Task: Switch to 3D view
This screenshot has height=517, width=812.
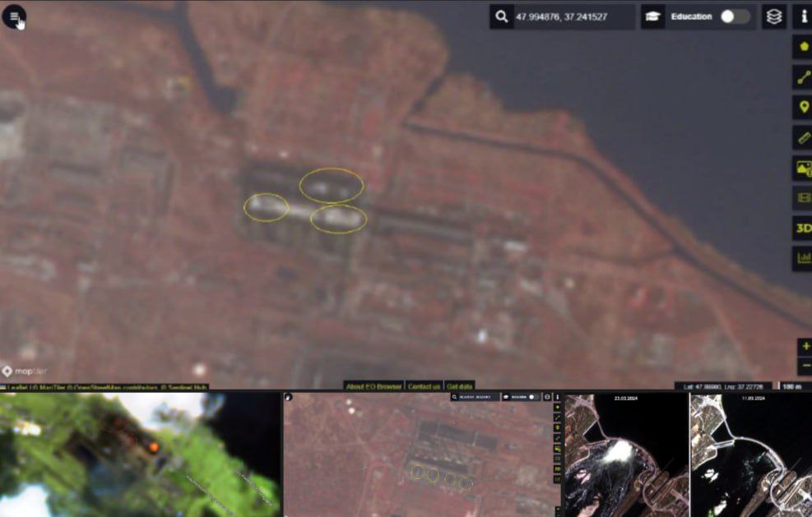Action: (803, 228)
